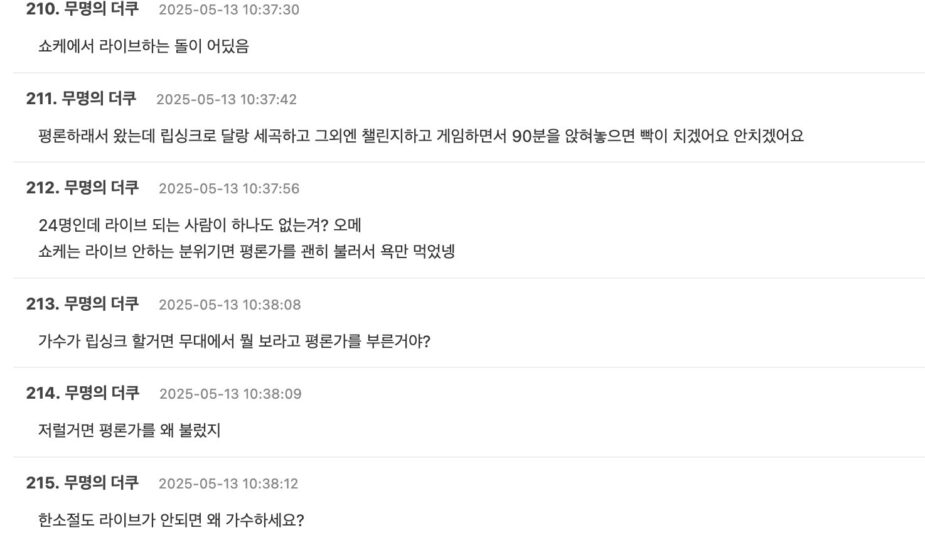
Task: Click the line starting 쇼케는 라이브 안하는 분위기면
Action: [x=246, y=251]
